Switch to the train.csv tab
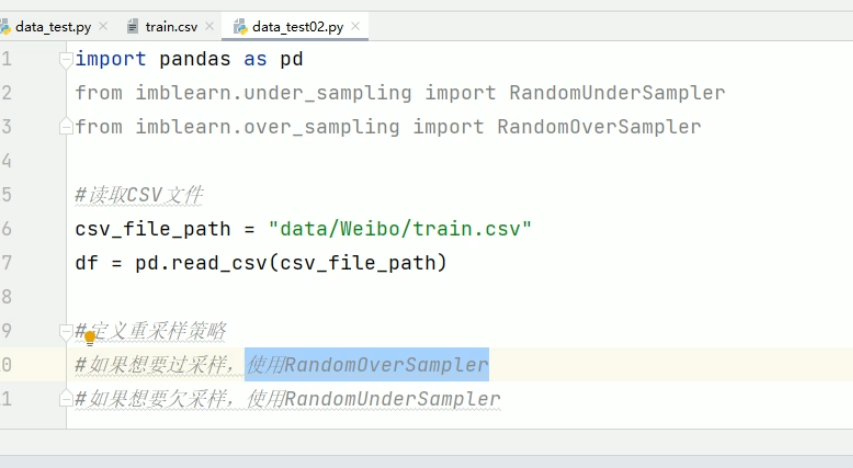The image size is (853, 468). click(x=171, y=27)
